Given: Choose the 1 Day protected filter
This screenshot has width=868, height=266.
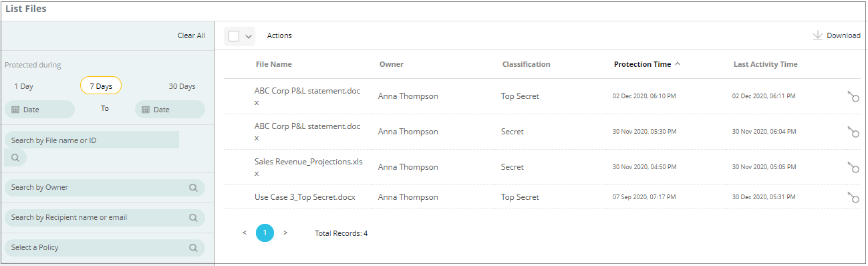Looking at the screenshot, I should [23, 86].
